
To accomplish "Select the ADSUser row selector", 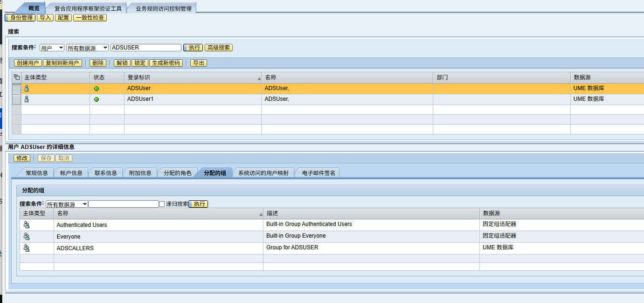I will [x=16, y=88].
